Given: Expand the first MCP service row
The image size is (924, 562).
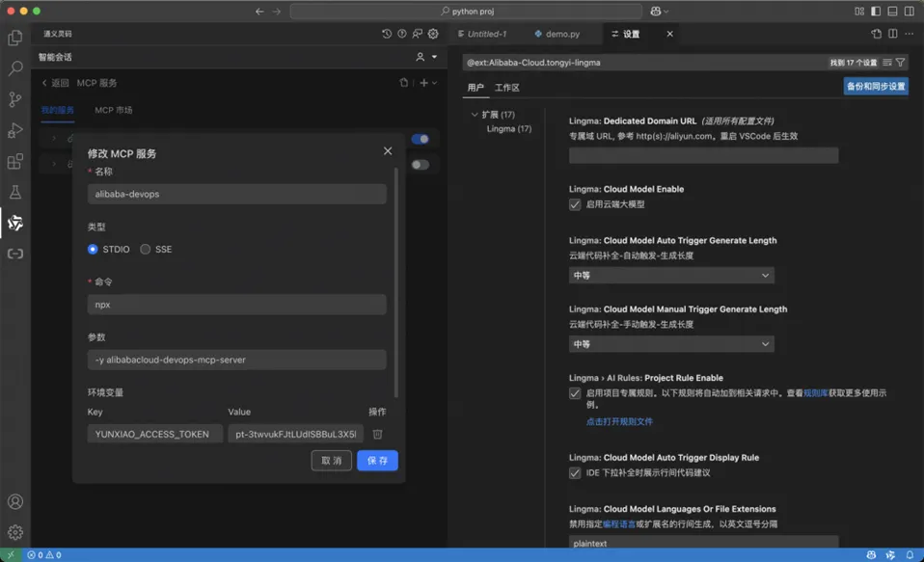Looking at the screenshot, I should click(54, 139).
